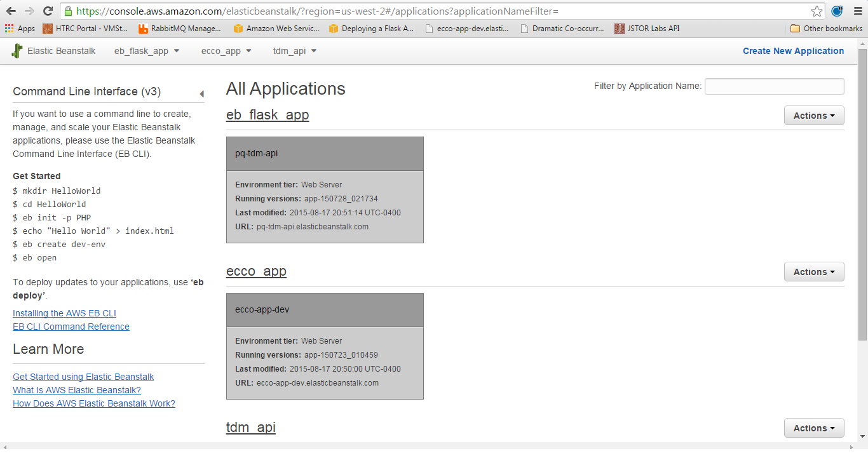Open Actions menu for eb_flask_app
The height and width of the screenshot is (465, 868).
click(x=813, y=116)
